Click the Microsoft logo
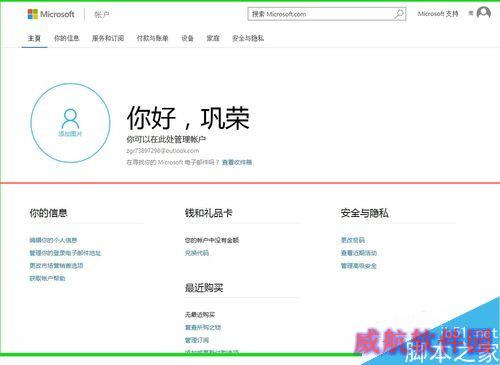Screen dimensions: 500x365 click(x=51, y=14)
